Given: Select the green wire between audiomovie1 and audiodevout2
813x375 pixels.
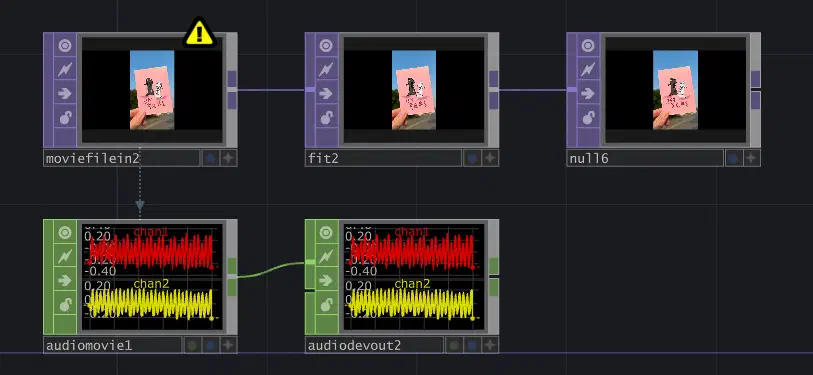Looking at the screenshot, I should [x=271, y=270].
